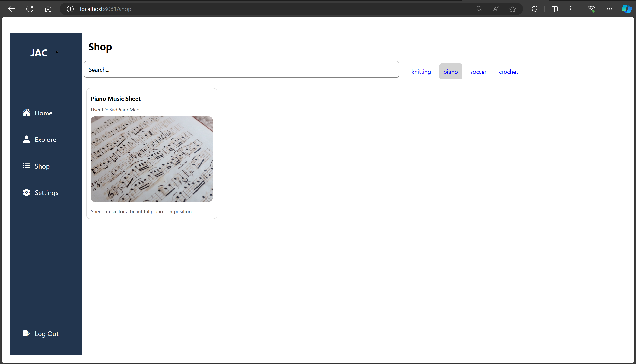Click the Home icon in sidebar
The image size is (636, 364).
(26, 113)
